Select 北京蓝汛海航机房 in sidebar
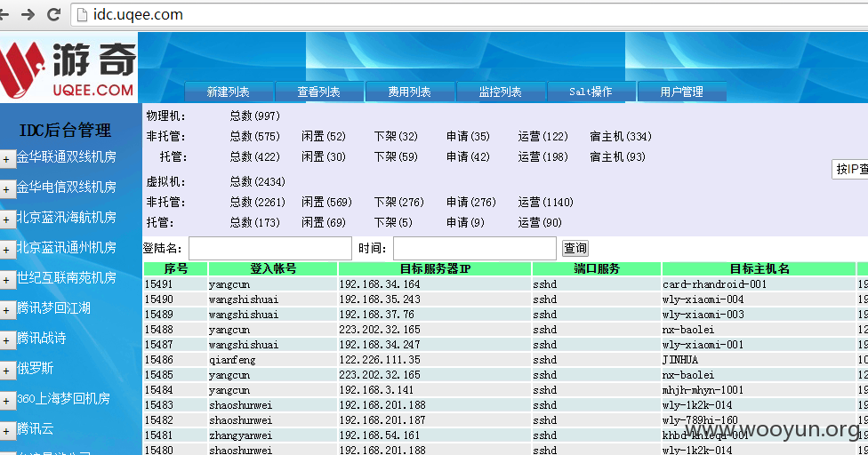 pyautogui.click(x=67, y=217)
